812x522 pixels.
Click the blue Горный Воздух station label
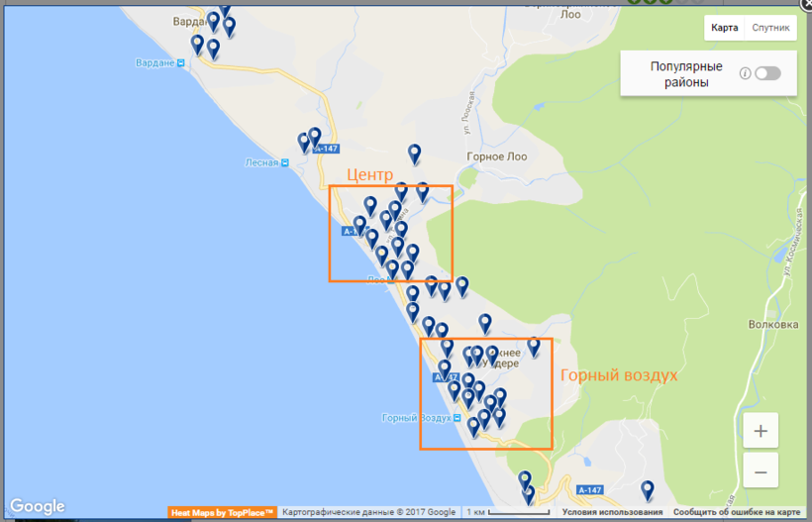point(416,418)
